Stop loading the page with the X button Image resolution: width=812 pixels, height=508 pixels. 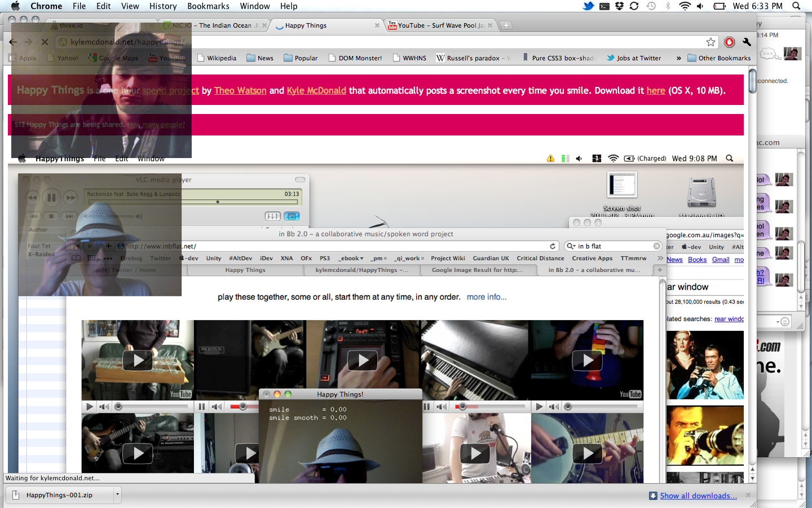tap(45, 42)
